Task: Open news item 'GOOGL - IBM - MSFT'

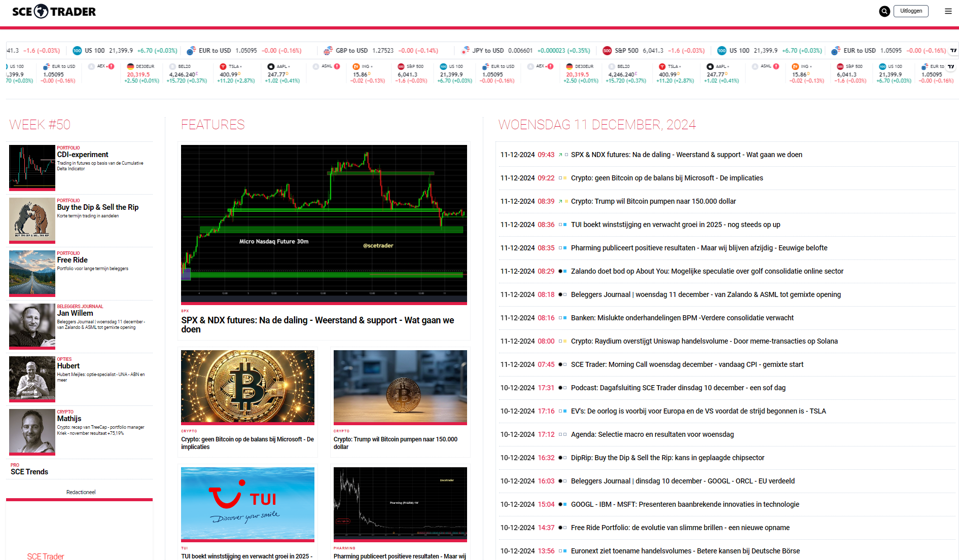Action: point(685,505)
